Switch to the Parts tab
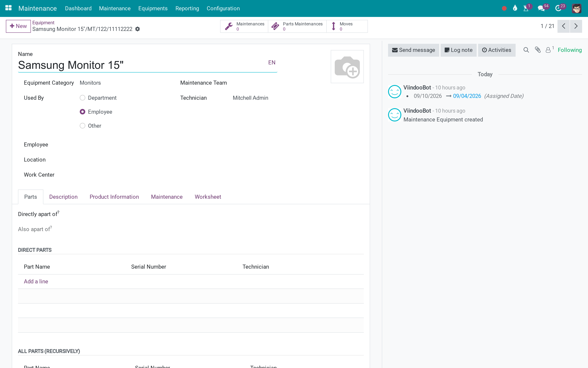The height and width of the screenshot is (368, 588). [31, 197]
